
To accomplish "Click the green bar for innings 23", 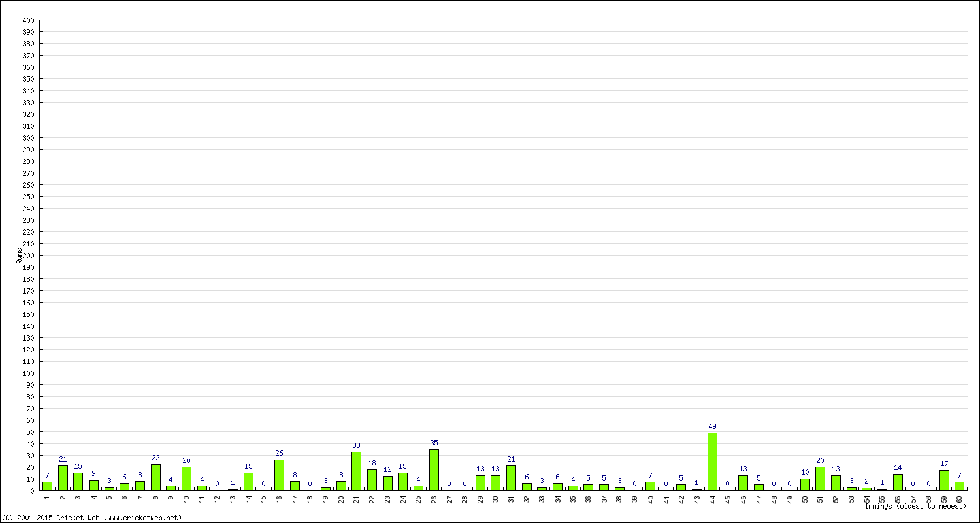I will pyautogui.click(x=387, y=483).
